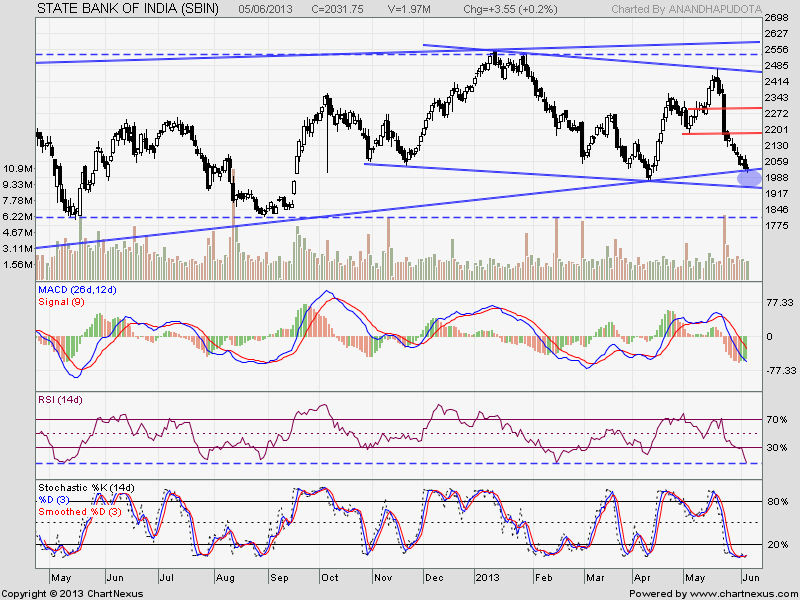Click the 2556 price axis label
This screenshot has height=600, width=800.
[777, 49]
